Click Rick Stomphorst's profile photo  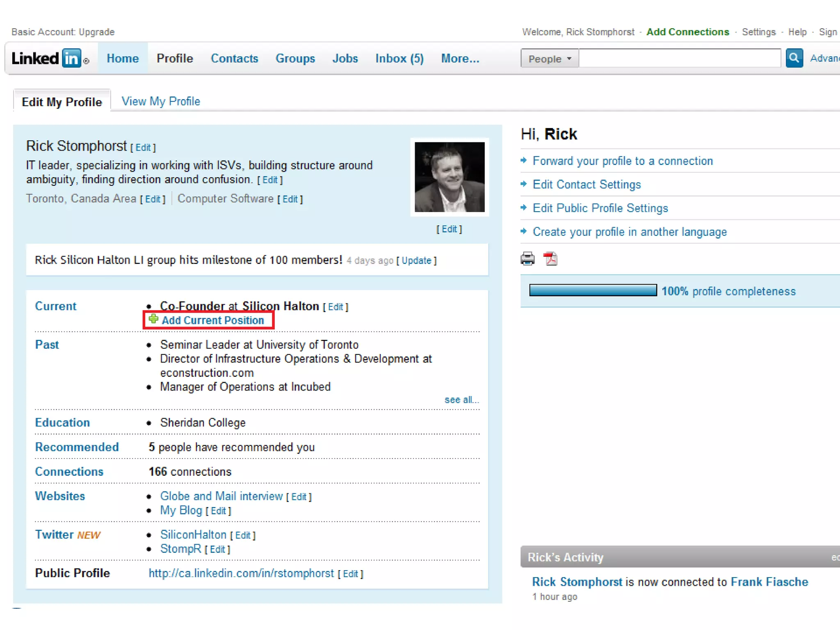(450, 177)
